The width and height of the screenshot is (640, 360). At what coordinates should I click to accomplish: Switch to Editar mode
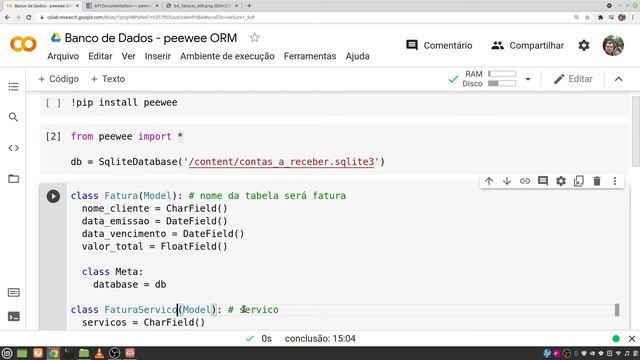click(x=573, y=79)
